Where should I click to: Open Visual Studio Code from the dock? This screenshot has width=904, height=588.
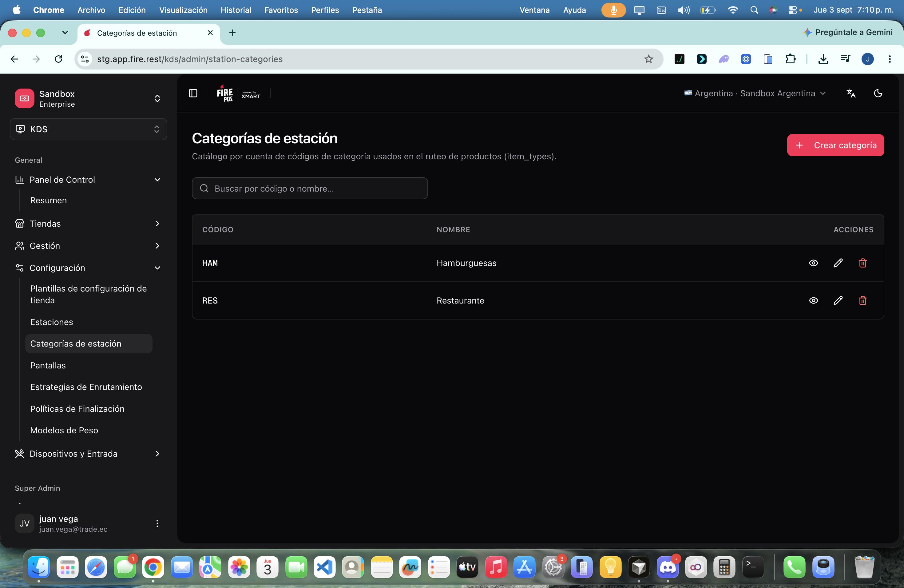pyautogui.click(x=324, y=567)
